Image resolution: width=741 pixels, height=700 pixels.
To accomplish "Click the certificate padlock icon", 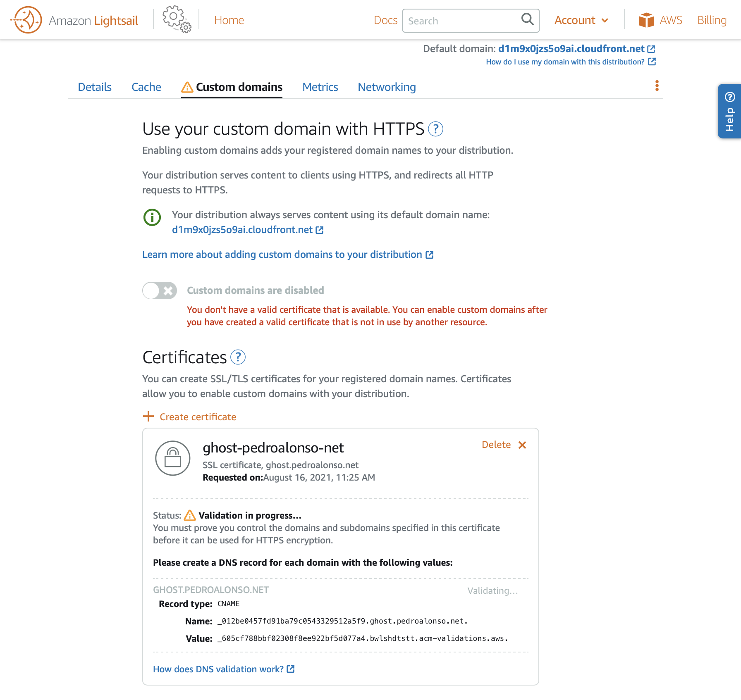I will tap(172, 458).
